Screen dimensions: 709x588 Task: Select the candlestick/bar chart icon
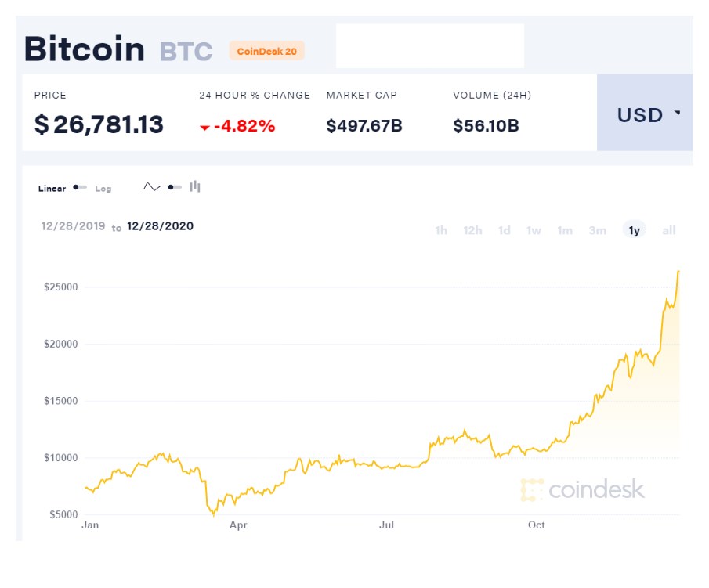pyautogui.click(x=194, y=186)
